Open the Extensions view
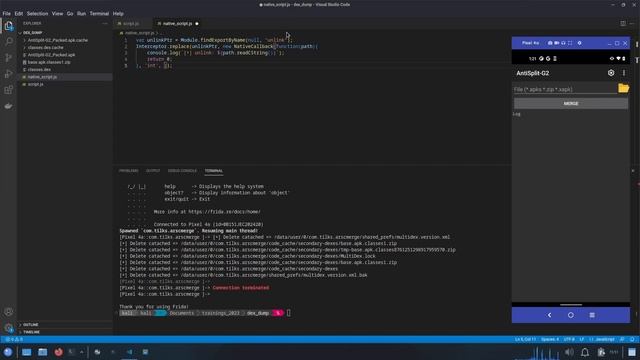 point(9,90)
